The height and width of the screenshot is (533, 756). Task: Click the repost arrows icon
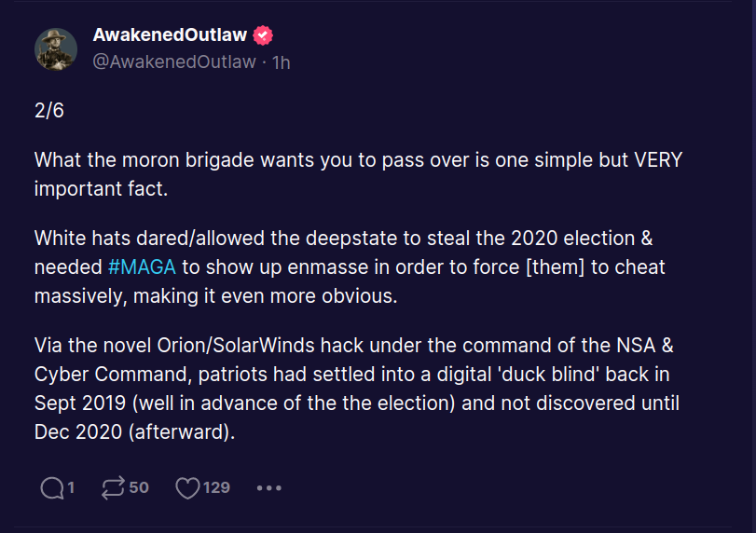113,487
